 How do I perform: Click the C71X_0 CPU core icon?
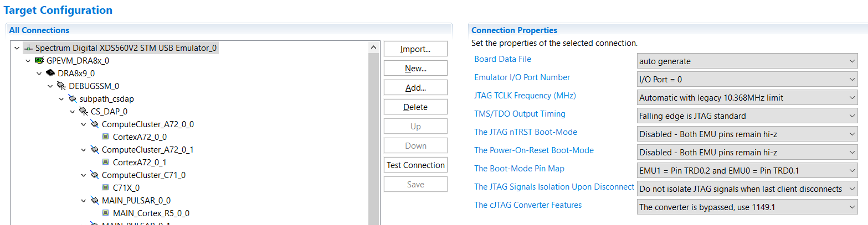tap(105, 187)
